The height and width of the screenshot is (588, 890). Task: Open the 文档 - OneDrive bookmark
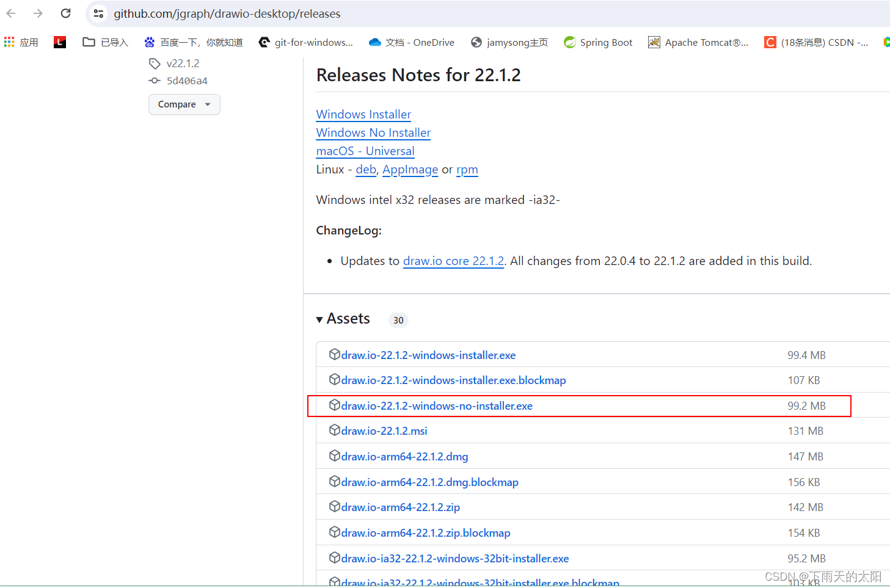click(412, 42)
